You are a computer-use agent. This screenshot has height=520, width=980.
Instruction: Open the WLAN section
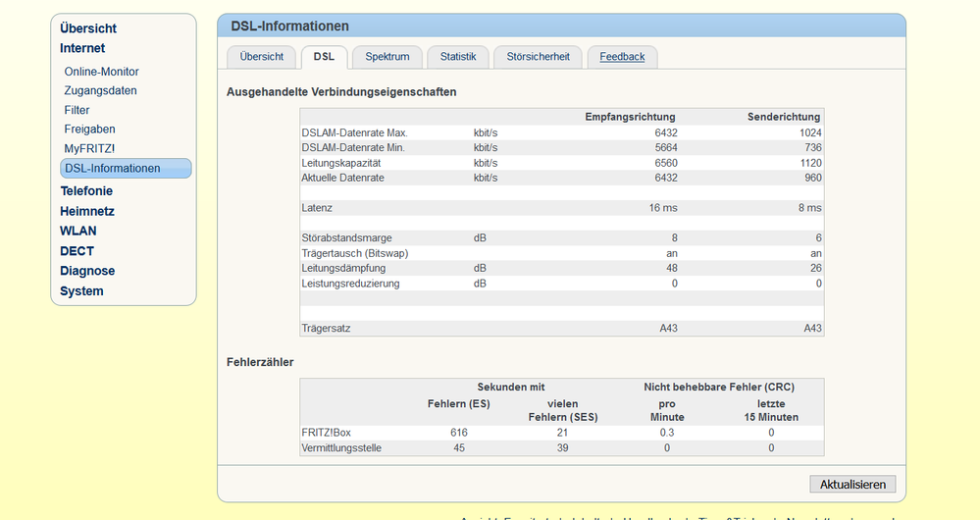click(78, 232)
